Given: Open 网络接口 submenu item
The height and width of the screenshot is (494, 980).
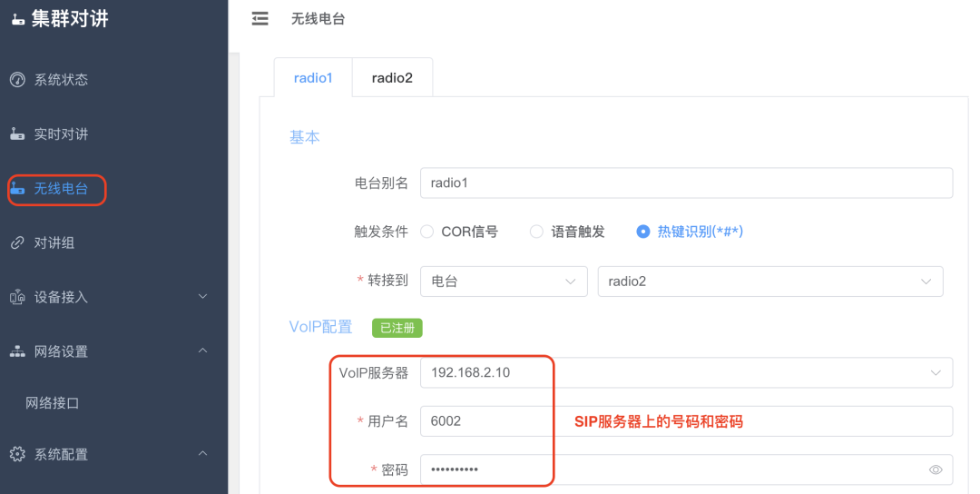Looking at the screenshot, I should 52,402.
